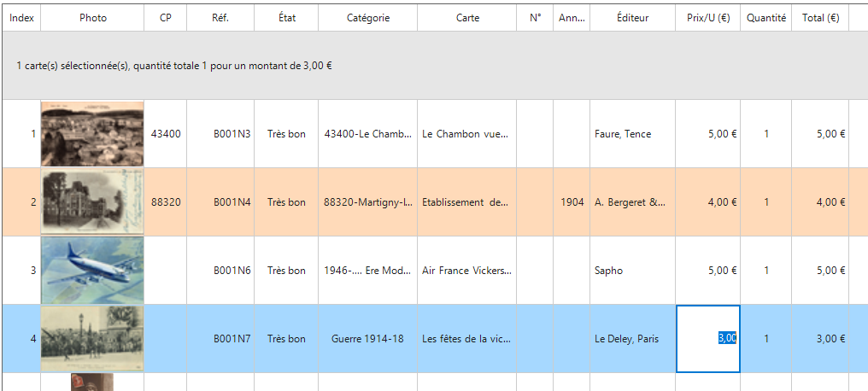Viewport: 868px width, 391px height.
Task: Open the Le Chambon postcard thumbnail
Action: [92, 134]
